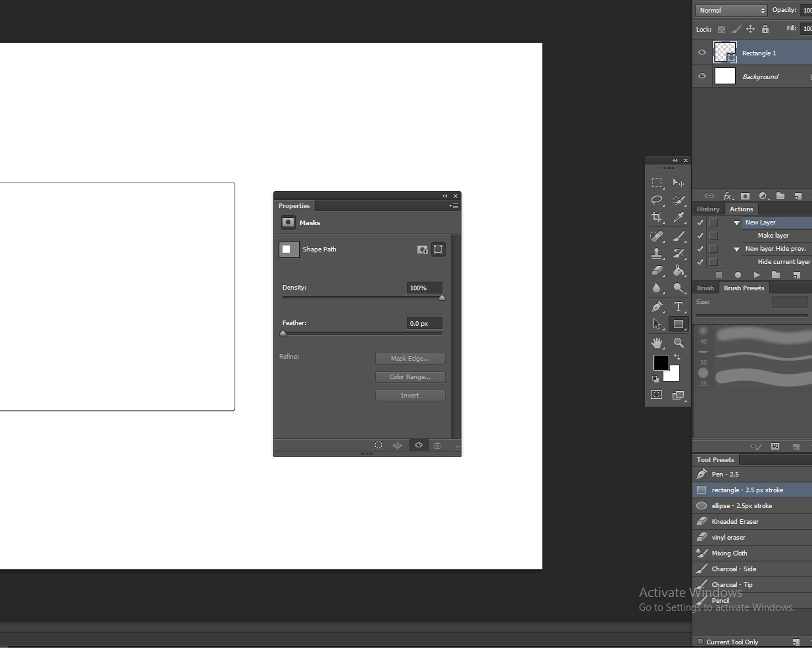Image resolution: width=812 pixels, height=650 pixels.
Task: Open the Properties panel flyout menu
Action: click(453, 206)
